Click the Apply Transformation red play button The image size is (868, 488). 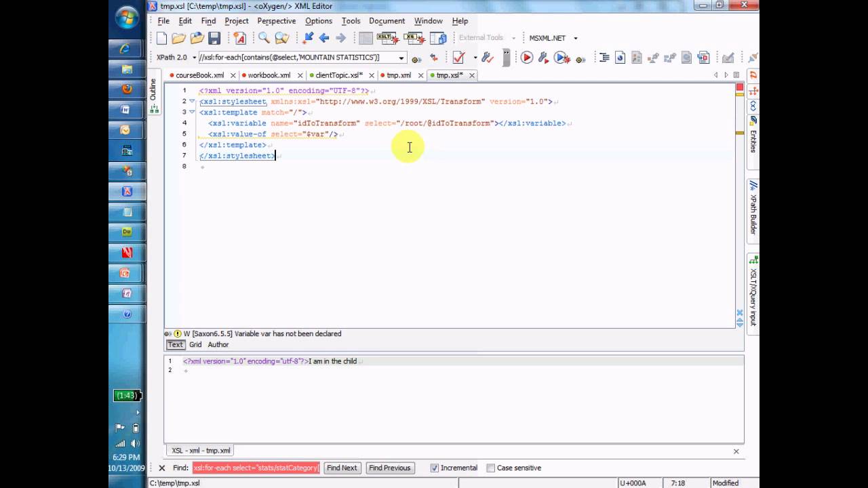tap(527, 58)
